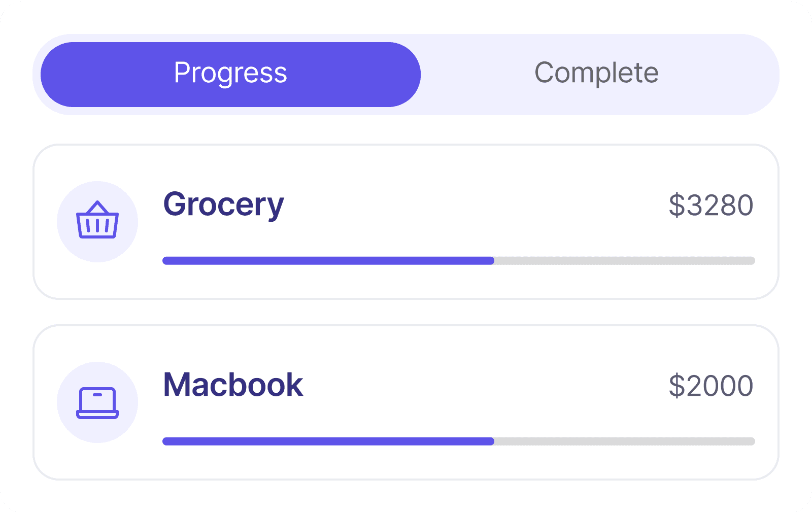Click the left start of Macbook progress bar
The image size is (812, 512).
[x=165, y=441]
